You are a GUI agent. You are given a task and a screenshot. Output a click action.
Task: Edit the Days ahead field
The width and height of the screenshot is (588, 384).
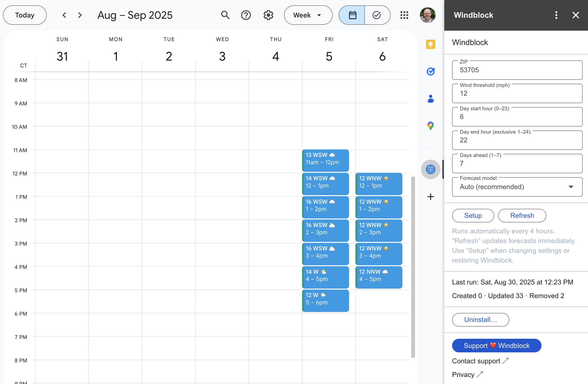(x=517, y=163)
